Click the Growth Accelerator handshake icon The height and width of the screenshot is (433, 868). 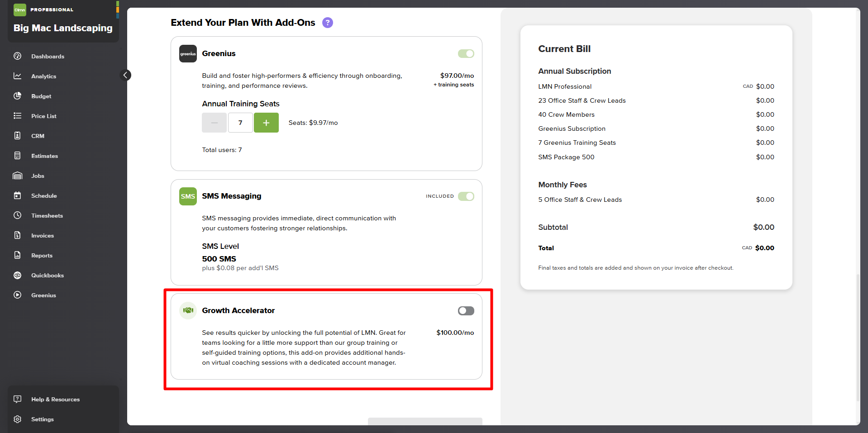(188, 310)
